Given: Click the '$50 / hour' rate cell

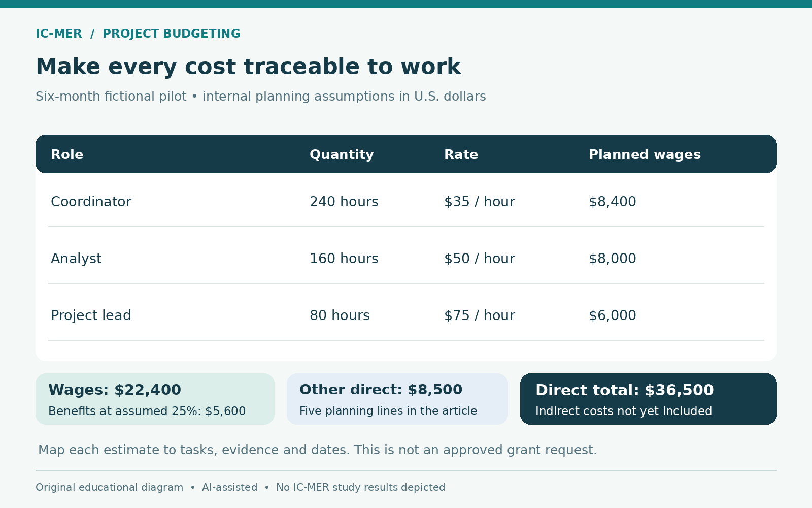Looking at the screenshot, I should 480,259.
